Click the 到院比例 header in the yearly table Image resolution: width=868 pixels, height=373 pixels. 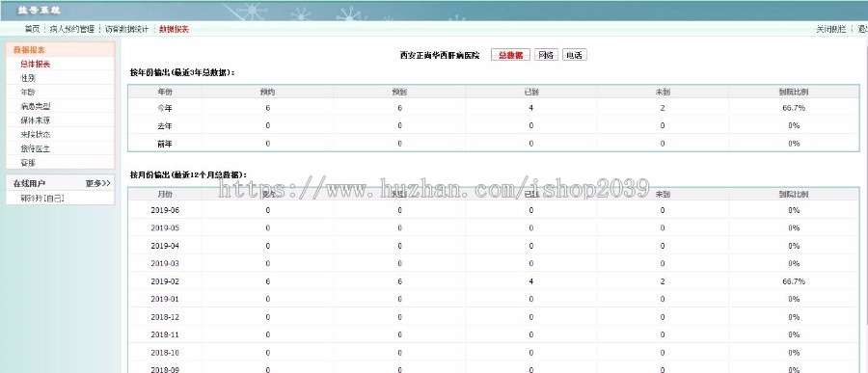794,92
